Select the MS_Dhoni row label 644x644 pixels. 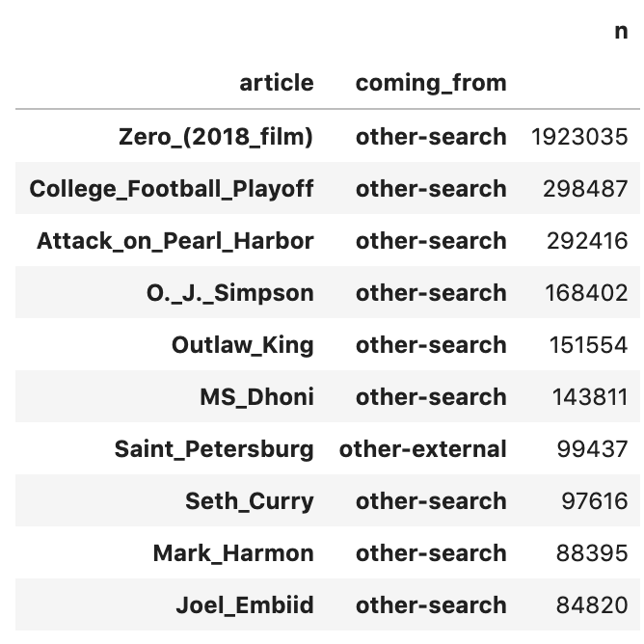(257, 397)
